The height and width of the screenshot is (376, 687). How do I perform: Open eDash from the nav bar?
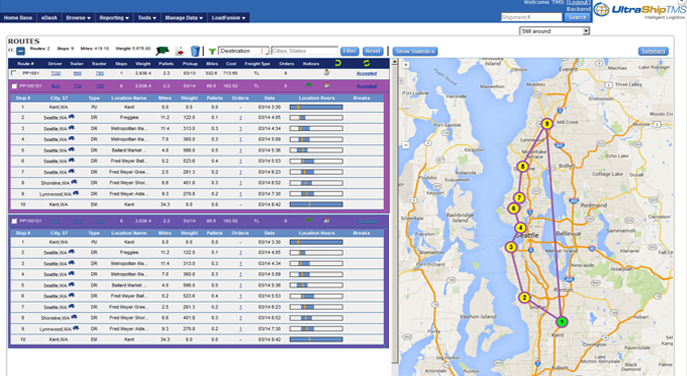[49, 18]
